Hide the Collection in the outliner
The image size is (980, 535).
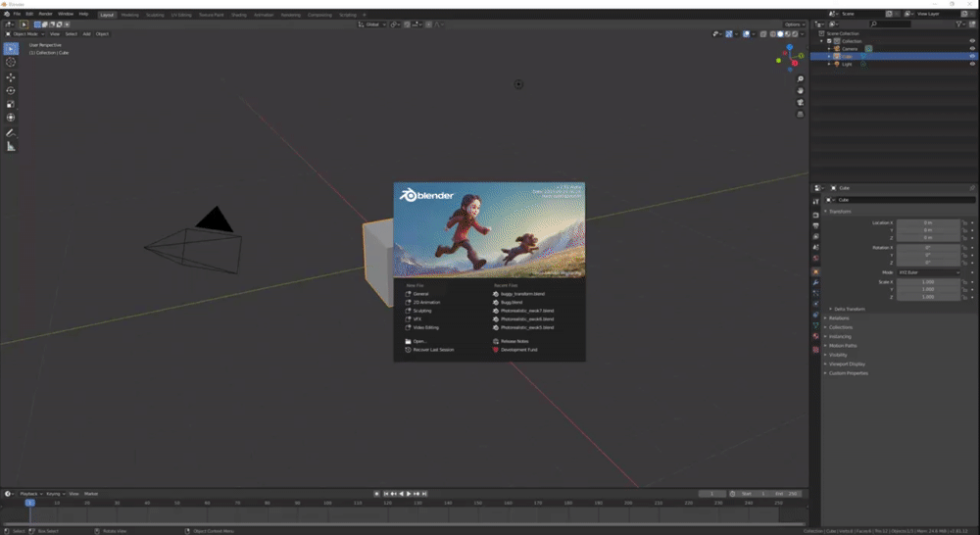[972, 41]
